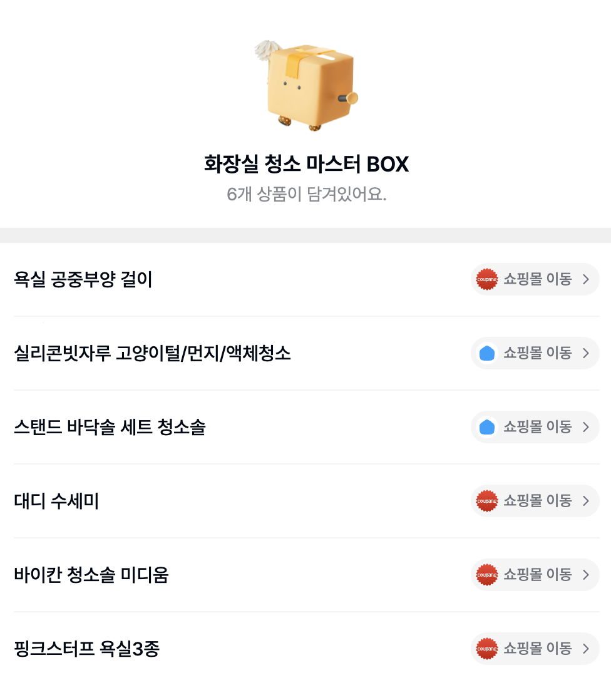Open the 바이칸 청소솔 미디움 product
The height and width of the screenshot is (700, 611).
(x=91, y=575)
